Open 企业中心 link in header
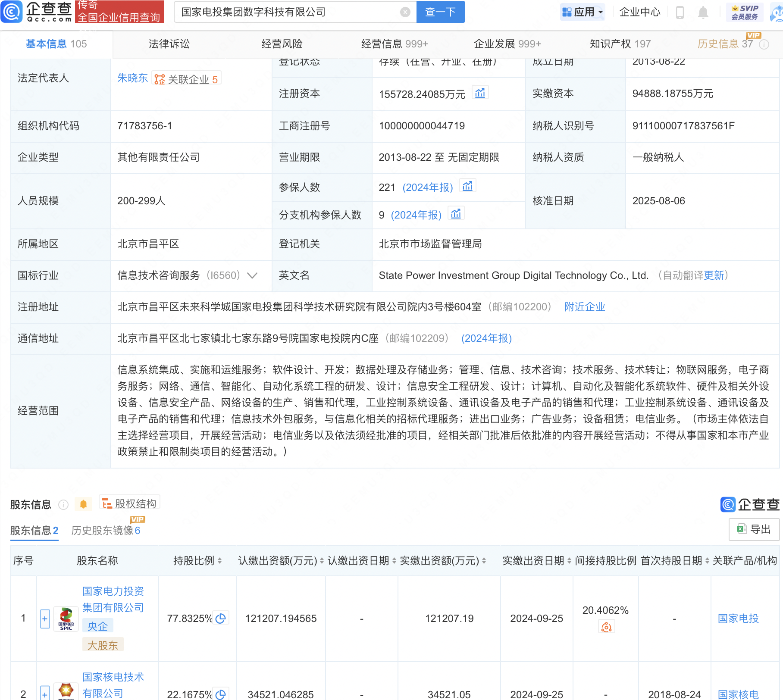 pos(640,12)
